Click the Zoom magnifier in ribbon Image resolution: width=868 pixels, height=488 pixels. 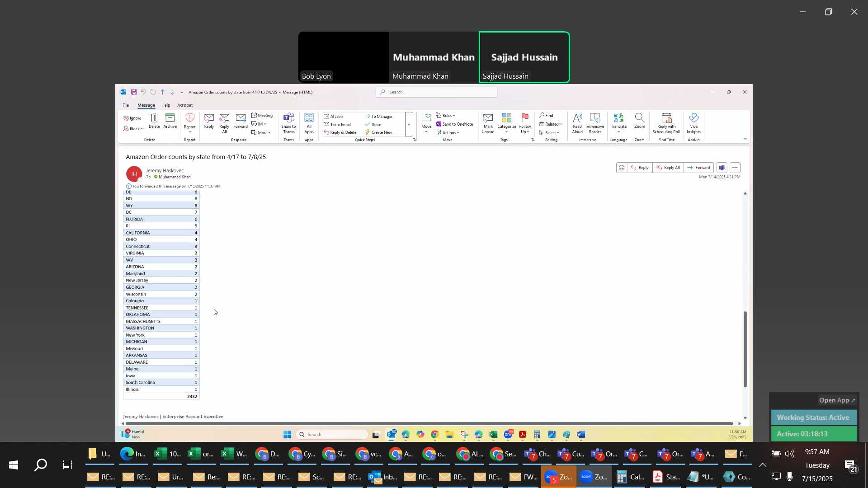(x=640, y=121)
